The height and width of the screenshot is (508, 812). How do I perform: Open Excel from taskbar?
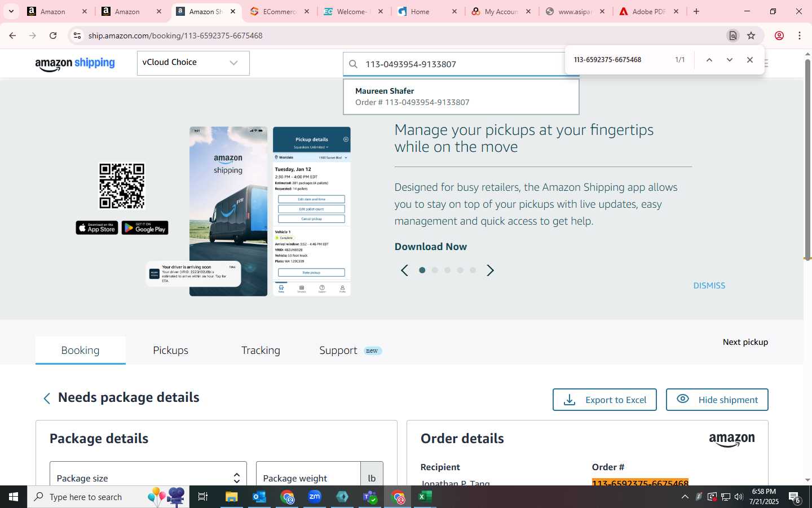coord(425,497)
